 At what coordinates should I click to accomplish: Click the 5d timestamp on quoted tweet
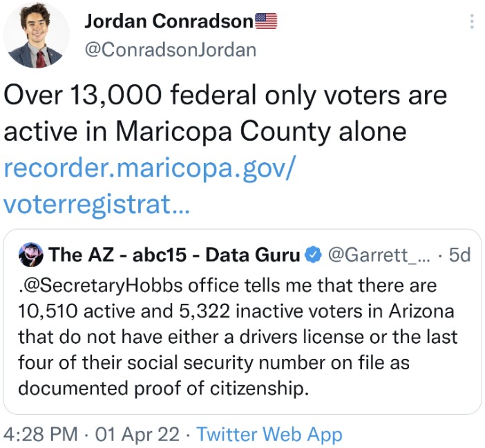click(x=459, y=255)
